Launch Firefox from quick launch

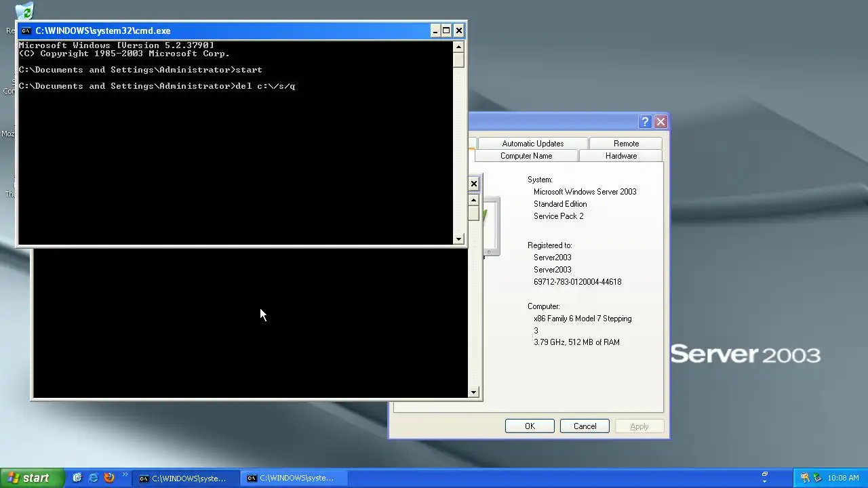[x=109, y=478]
